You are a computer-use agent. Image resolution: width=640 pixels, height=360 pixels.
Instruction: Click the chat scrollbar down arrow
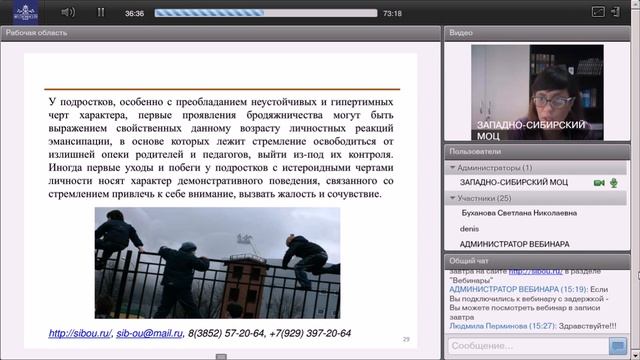(x=635, y=355)
